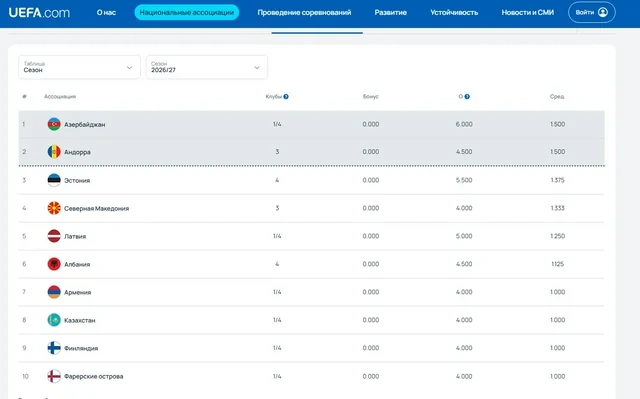Click Andorra's points value 4.500
The width and height of the screenshot is (640, 399).
[x=464, y=152]
